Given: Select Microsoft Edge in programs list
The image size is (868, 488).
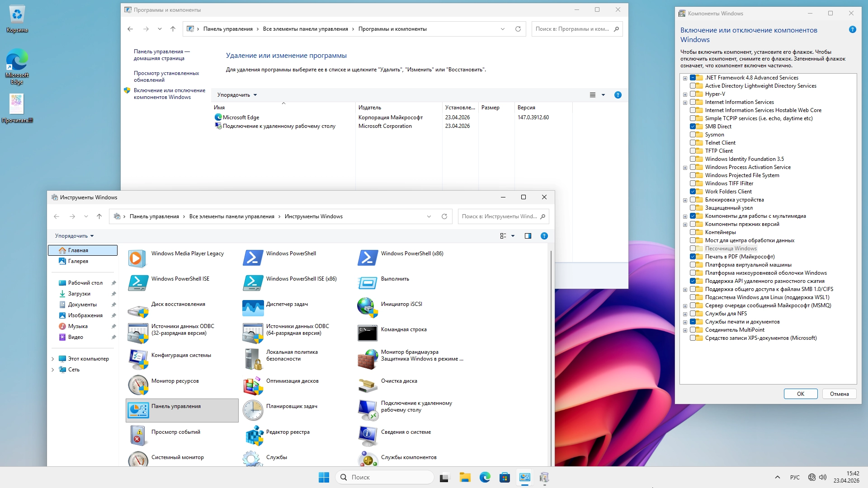Looking at the screenshot, I should pos(241,117).
